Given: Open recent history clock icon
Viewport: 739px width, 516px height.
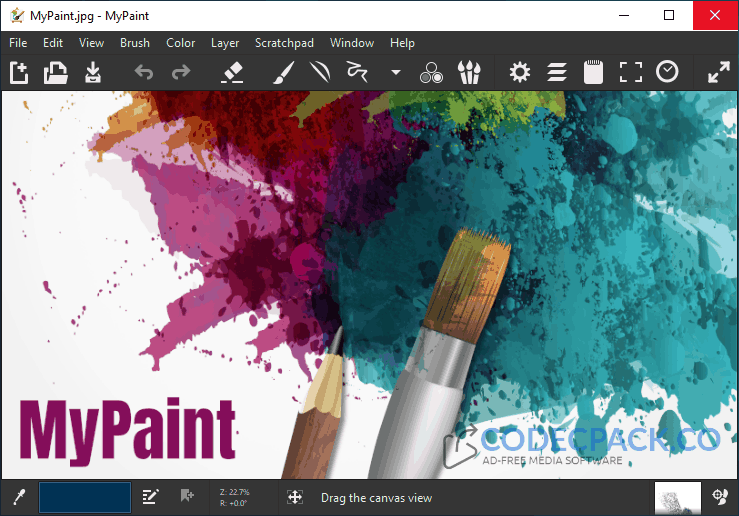Looking at the screenshot, I should 667,72.
